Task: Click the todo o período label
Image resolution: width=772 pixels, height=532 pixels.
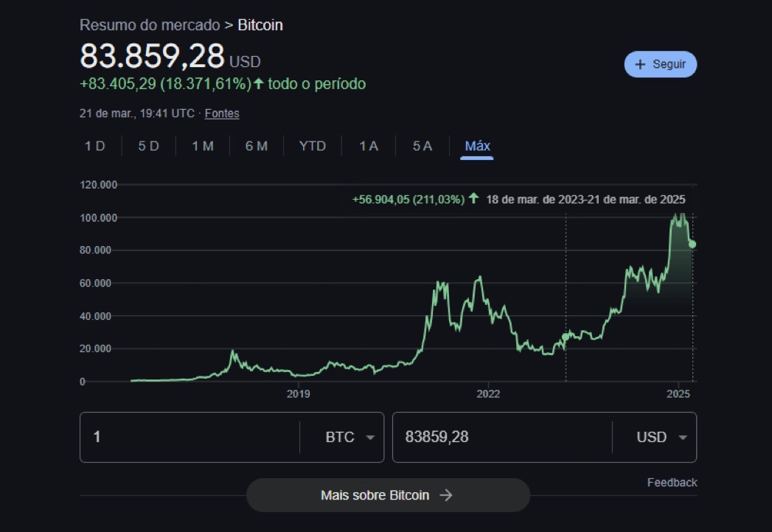Action: pos(316,84)
